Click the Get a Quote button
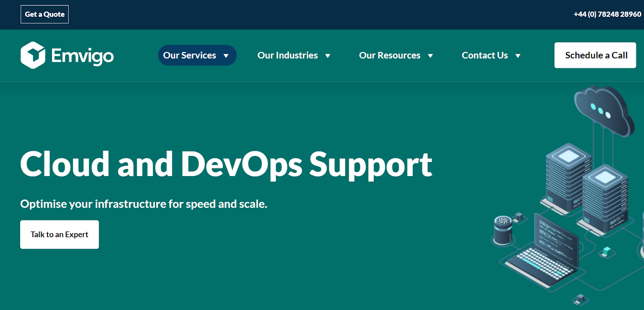This screenshot has height=310, width=644. pos(45,14)
